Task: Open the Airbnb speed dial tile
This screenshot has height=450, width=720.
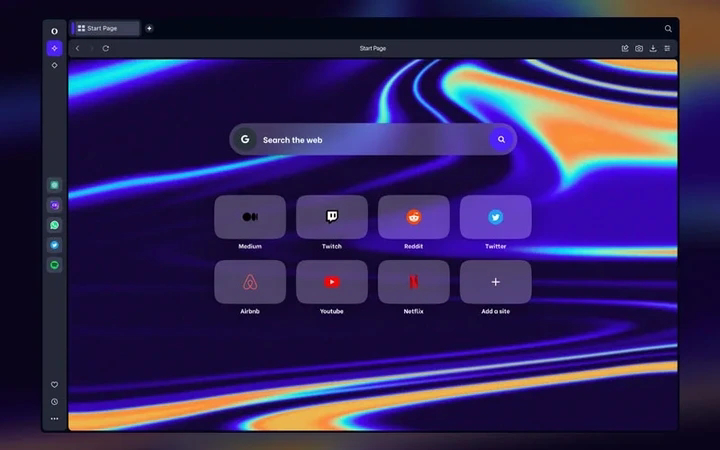Action: click(x=250, y=282)
